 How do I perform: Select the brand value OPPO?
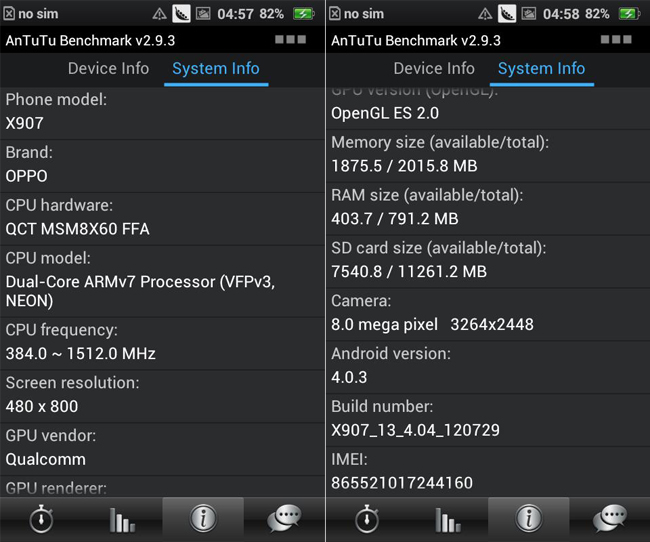pyautogui.click(x=27, y=176)
